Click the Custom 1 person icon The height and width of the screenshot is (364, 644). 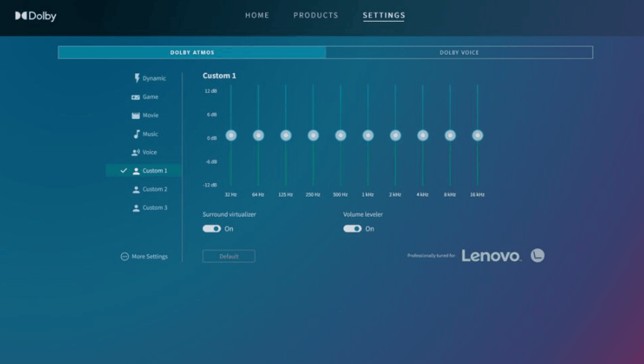[136, 171]
